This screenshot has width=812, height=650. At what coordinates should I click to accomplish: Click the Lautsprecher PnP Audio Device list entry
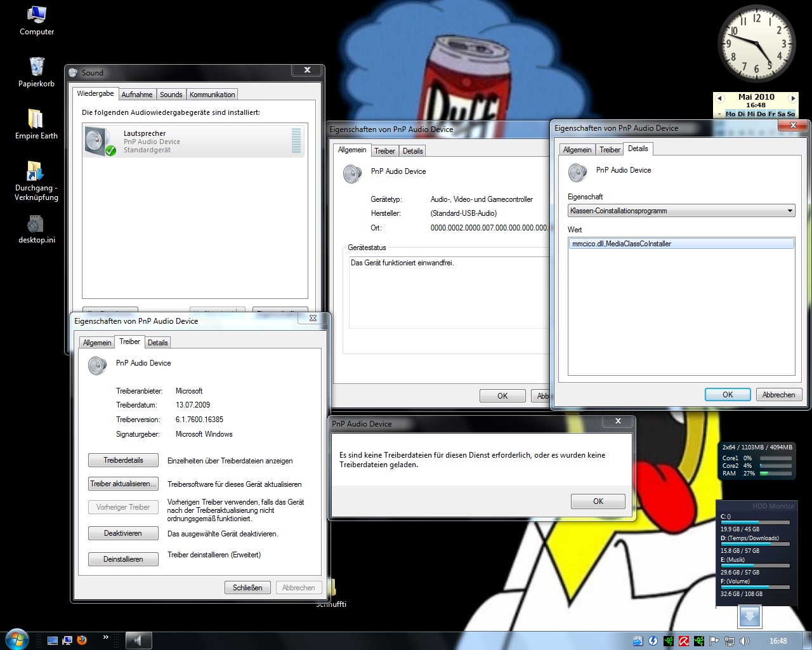coord(193,141)
